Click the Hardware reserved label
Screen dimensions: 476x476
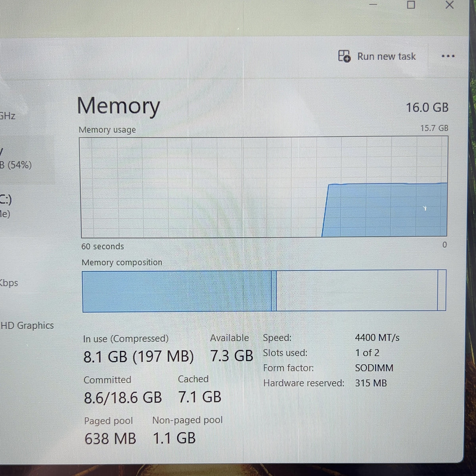304,383
